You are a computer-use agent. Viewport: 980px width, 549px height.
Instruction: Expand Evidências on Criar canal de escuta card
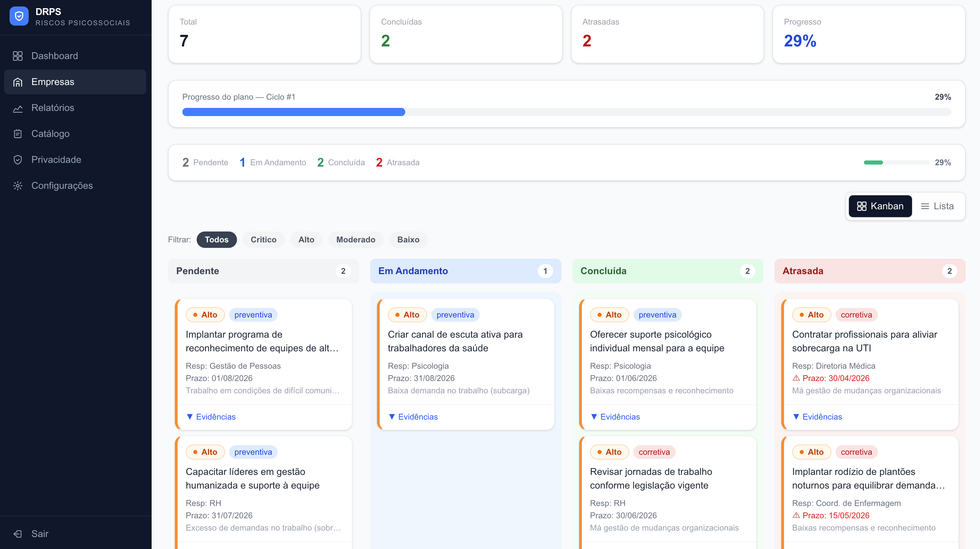coord(413,417)
